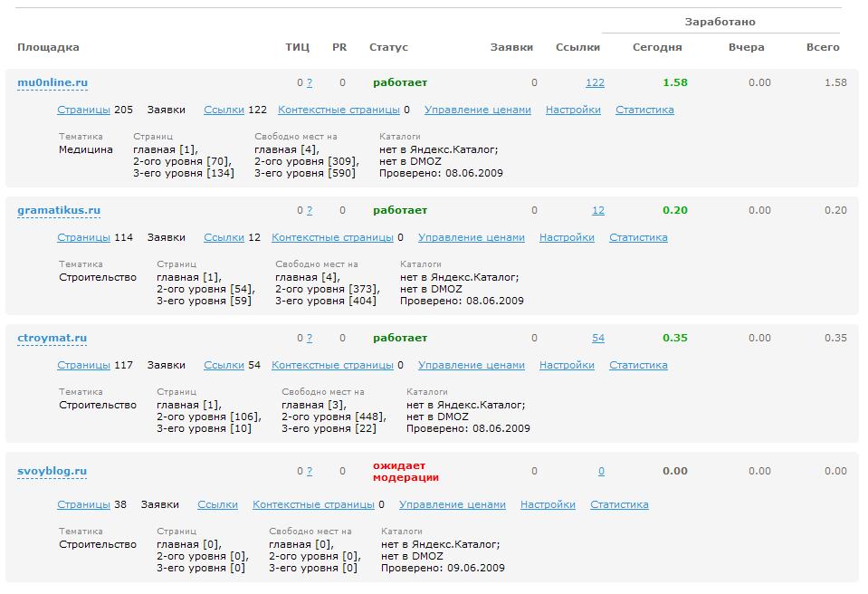Open the 122 links count for mu0nline.ru
The height and width of the screenshot is (594, 868).
(595, 82)
